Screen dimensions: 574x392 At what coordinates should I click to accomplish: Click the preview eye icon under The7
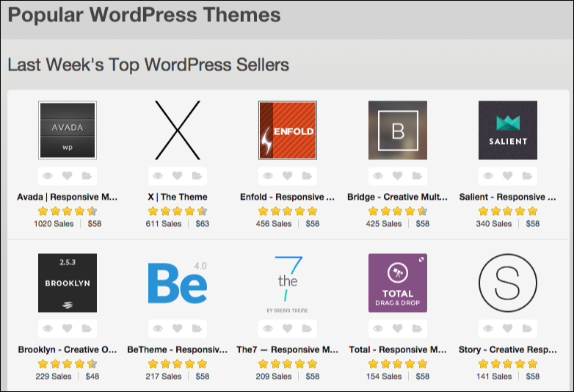[268, 329]
